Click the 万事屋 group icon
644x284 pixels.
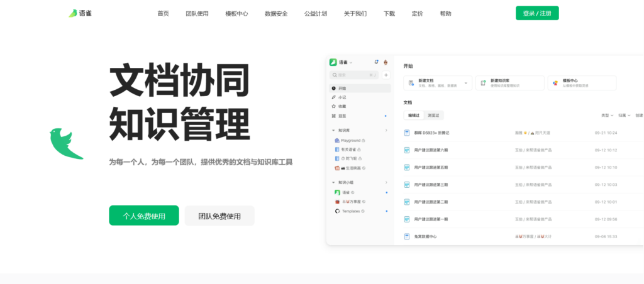pyautogui.click(x=337, y=202)
